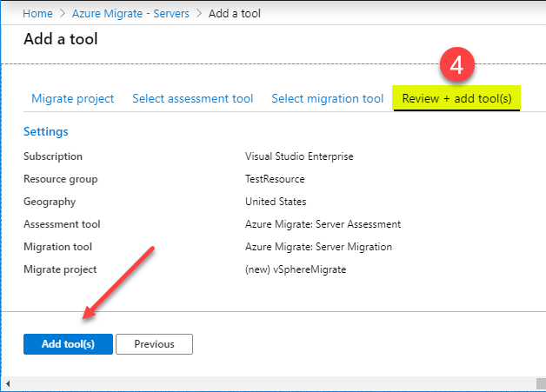Click Azure Migrate: Server Assessment value
Viewport: 546px width, 392px height.
point(323,224)
